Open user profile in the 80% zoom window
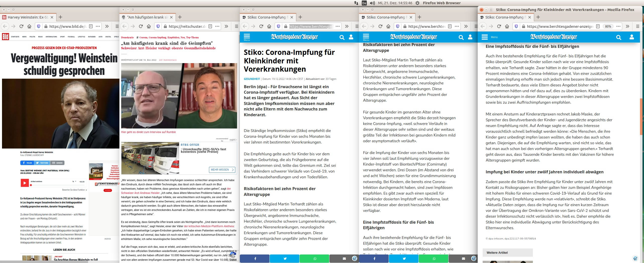Image resolution: width=644 pixels, height=263 pixels. pyautogui.click(x=632, y=37)
